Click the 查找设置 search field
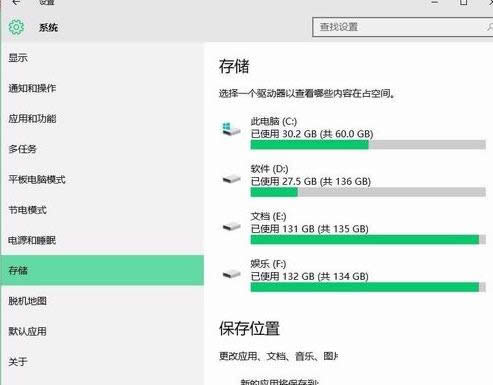This screenshot has width=493, height=385. point(403,27)
